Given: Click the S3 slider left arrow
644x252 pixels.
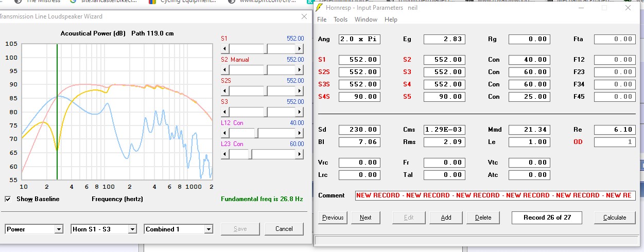Looking at the screenshot, I should (x=224, y=112).
